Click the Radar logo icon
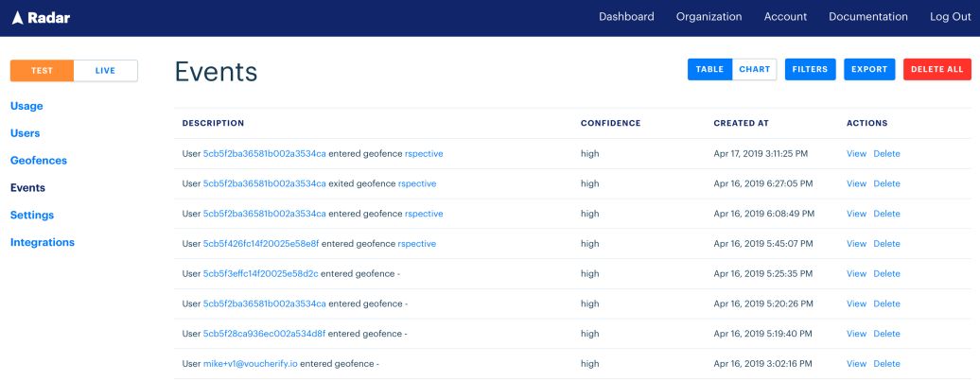980x381 pixels. (x=17, y=17)
